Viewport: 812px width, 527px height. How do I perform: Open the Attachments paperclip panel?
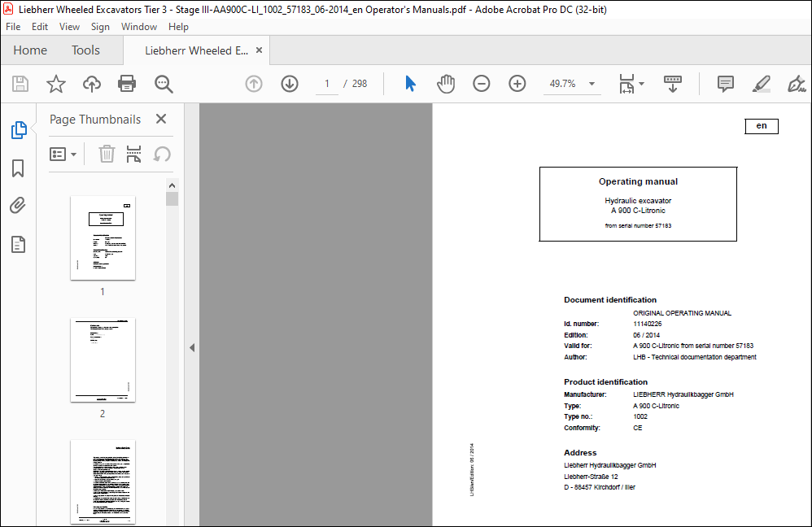tap(18, 206)
